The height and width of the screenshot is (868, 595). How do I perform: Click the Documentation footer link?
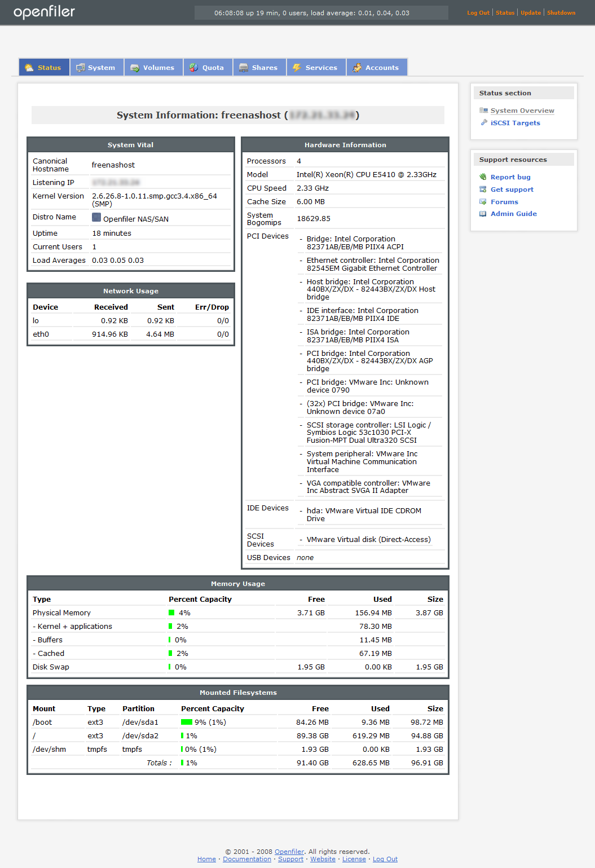tap(246, 859)
